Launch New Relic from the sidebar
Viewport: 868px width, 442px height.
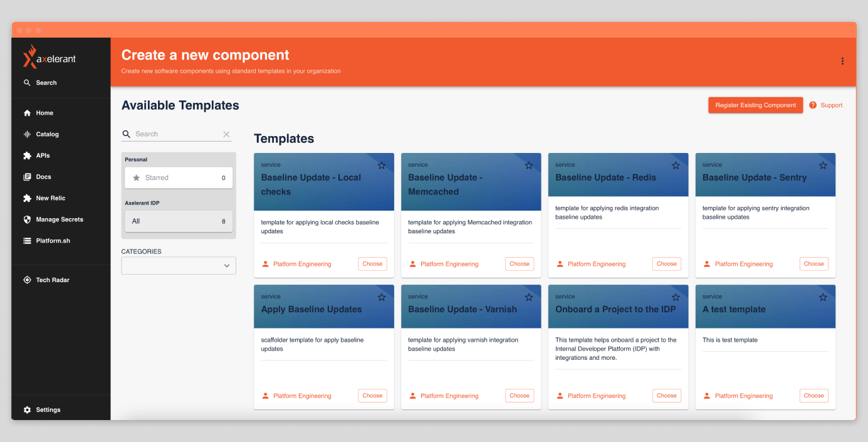coord(50,198)
